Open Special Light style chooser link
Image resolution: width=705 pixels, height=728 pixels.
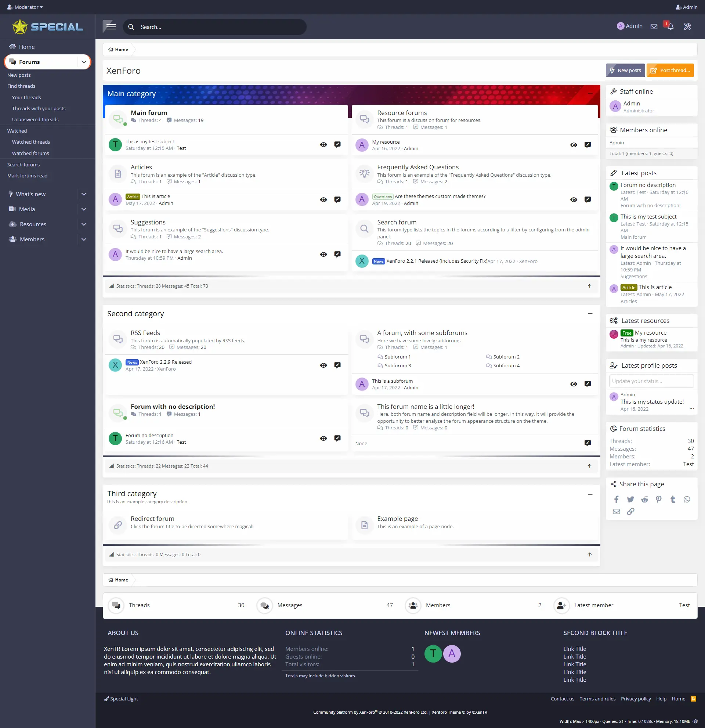pos(122,699)
